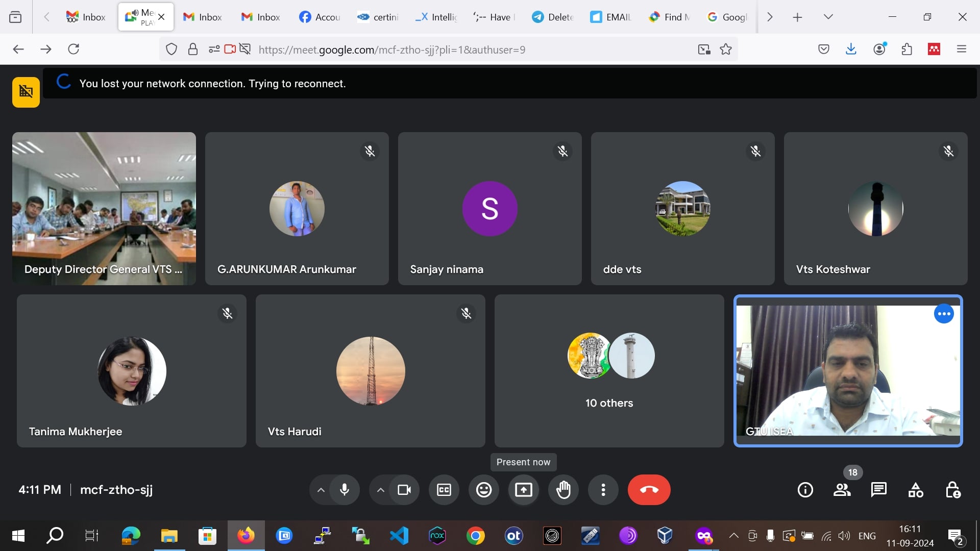The width and height of the screenshot is (980, 551).
Task: Expand video settings arrow beside camera
Action: click(380, 490)
